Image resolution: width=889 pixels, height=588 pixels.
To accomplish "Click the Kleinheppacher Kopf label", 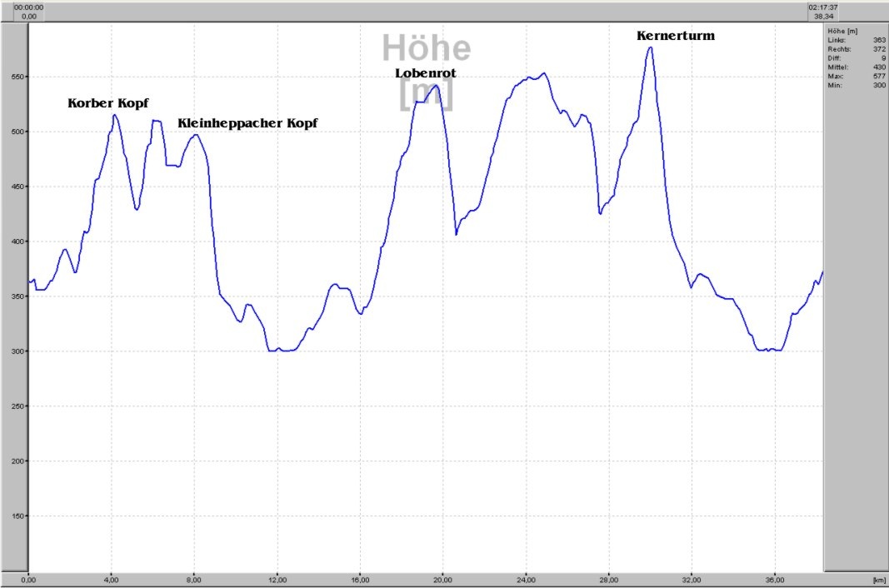I will pos(247,123).
